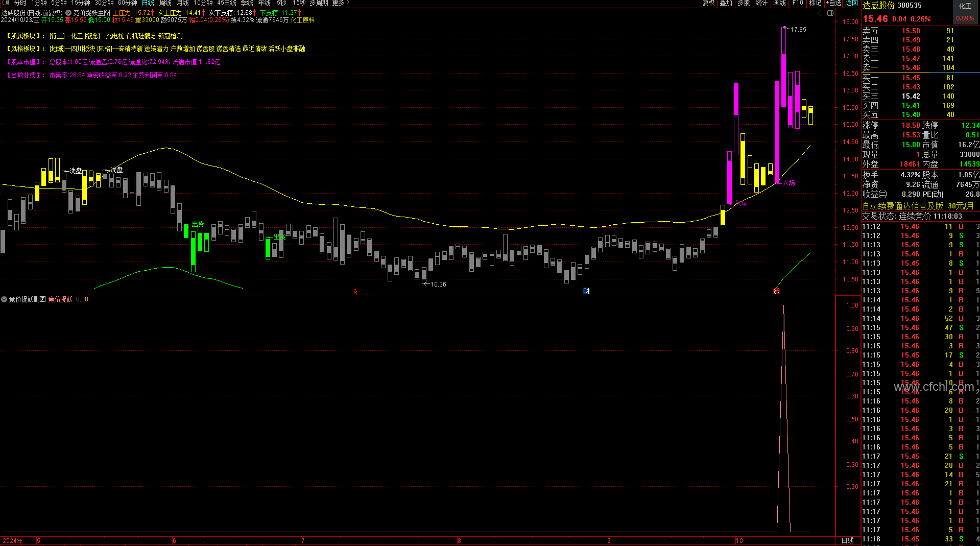This screenshot has height=546, width=980.
Task: Open the 多股 multi-stock view
Action: pyautogui.click(x=744, y=3)
